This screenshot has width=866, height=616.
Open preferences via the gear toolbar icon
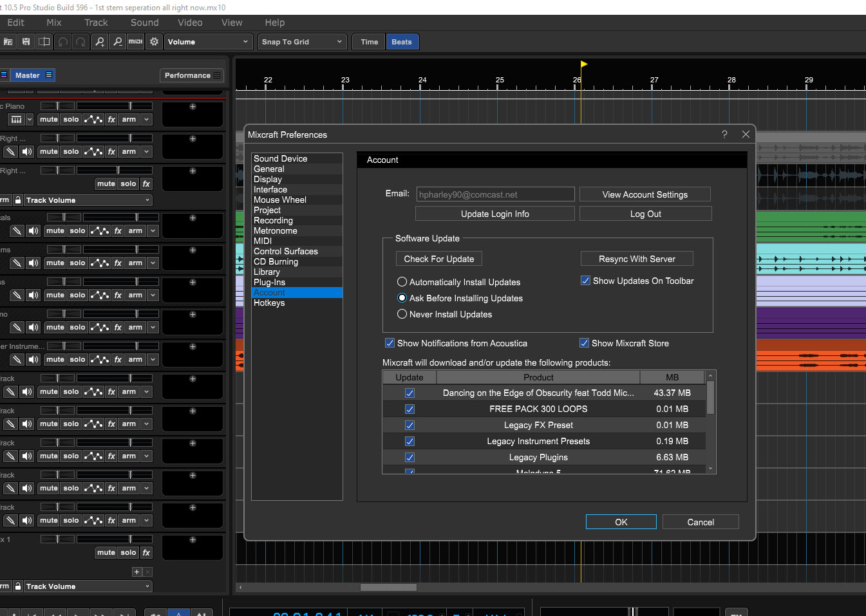(x=154, y=42)
